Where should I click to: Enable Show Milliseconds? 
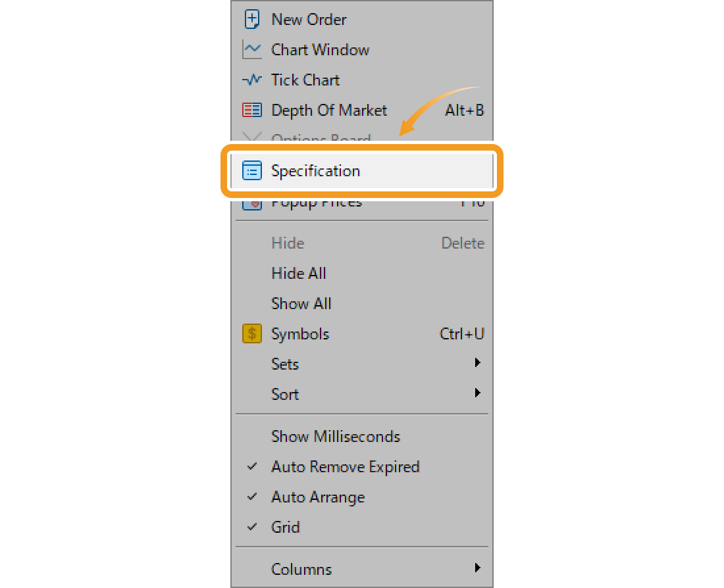click(x=336, y=436)
